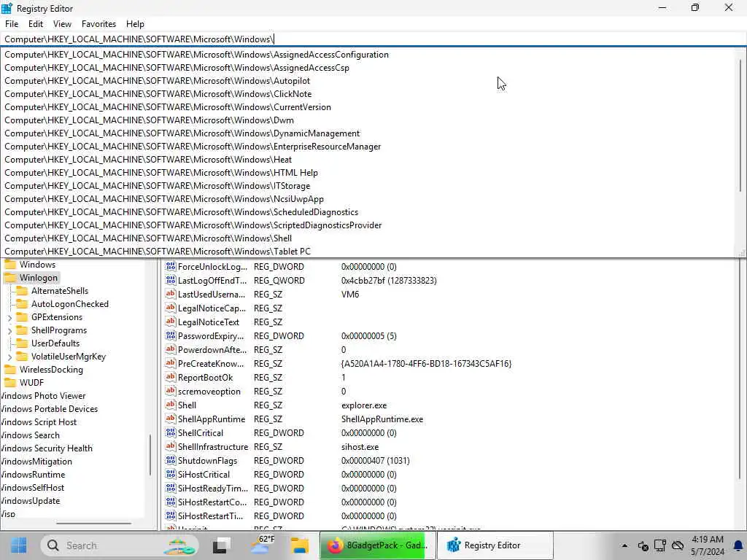Viewport: 747px width, 560px height.
Task: Click the WUDF folder icon
Action: click(x=10, y=383)
